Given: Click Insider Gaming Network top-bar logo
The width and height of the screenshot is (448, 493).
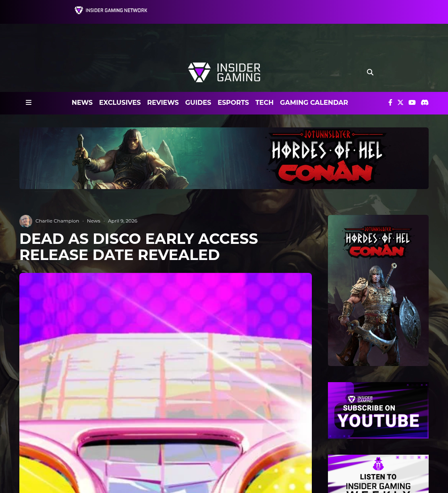Looking at the screenshot, I should point(111,10).
